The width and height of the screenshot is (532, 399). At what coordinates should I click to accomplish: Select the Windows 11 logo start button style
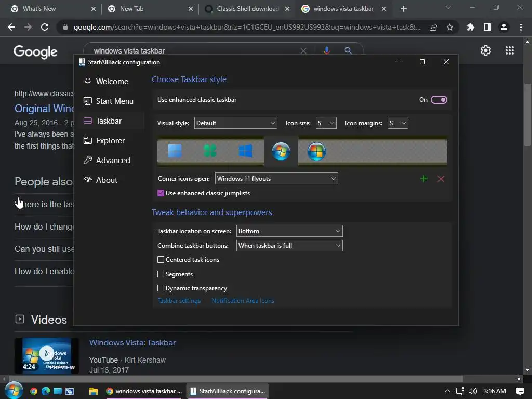[175, 151]
